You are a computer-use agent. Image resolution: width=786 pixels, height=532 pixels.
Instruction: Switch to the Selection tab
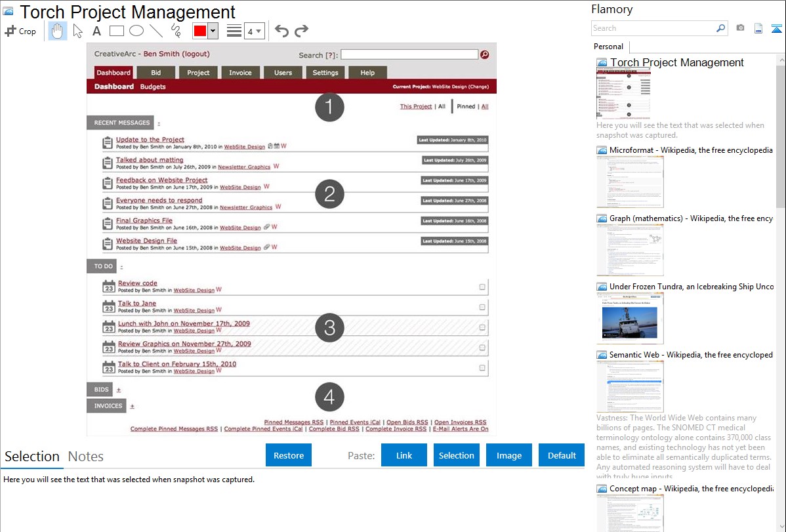[32, 457]
